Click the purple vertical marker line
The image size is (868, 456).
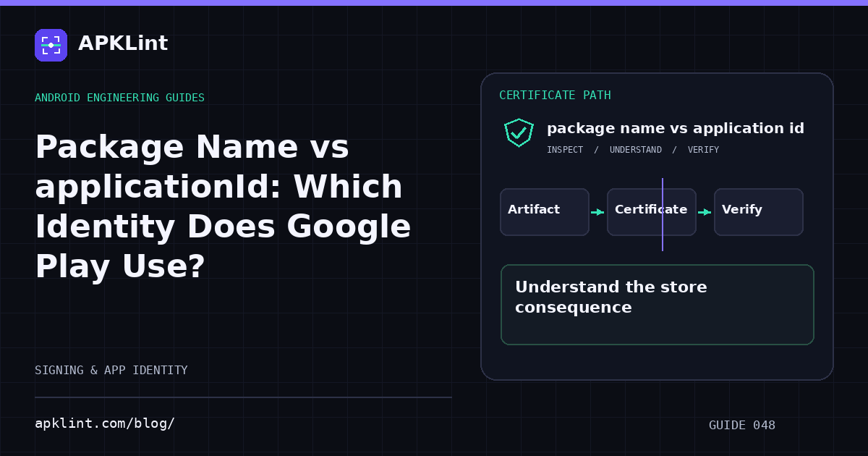(663, 214)
